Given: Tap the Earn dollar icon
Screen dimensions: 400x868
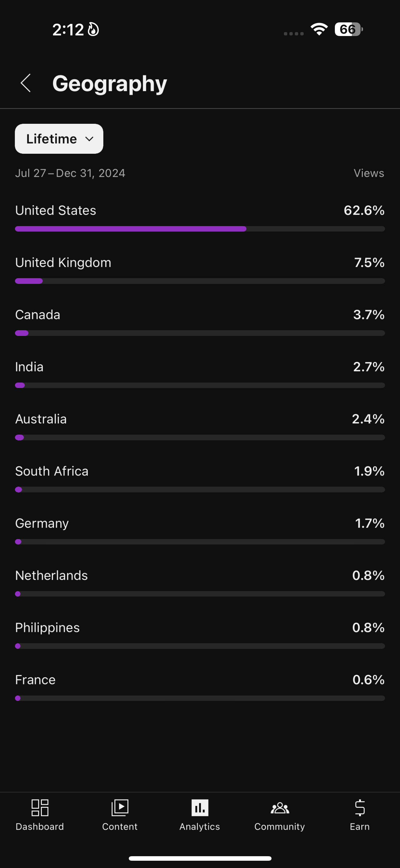Looking at the screenshot, I should (359, 807).
